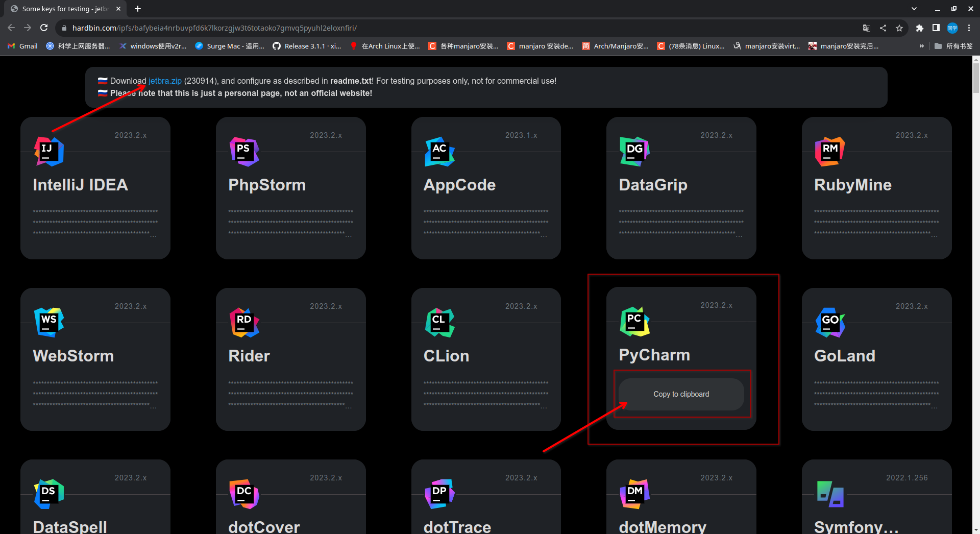Click the masked key on the CLion card
Image resolution: width=980 pixels, height=534 pixels.
point(486,395)
